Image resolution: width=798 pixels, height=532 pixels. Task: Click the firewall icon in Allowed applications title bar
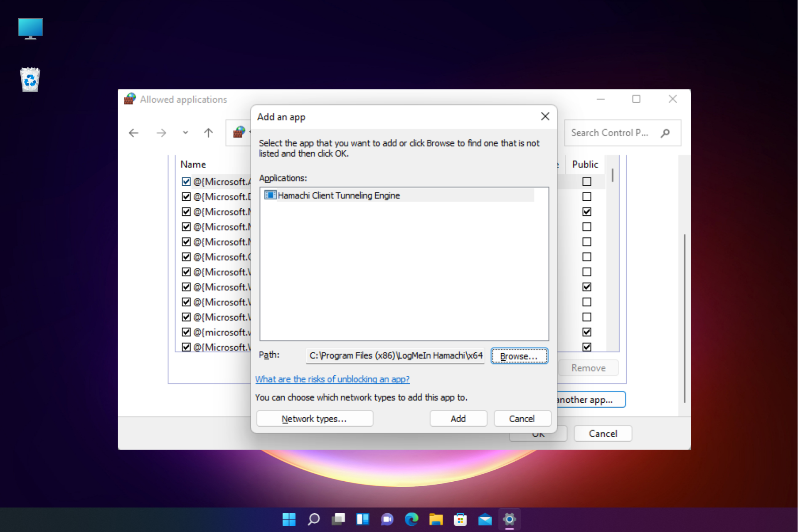(x=130, y=99)
